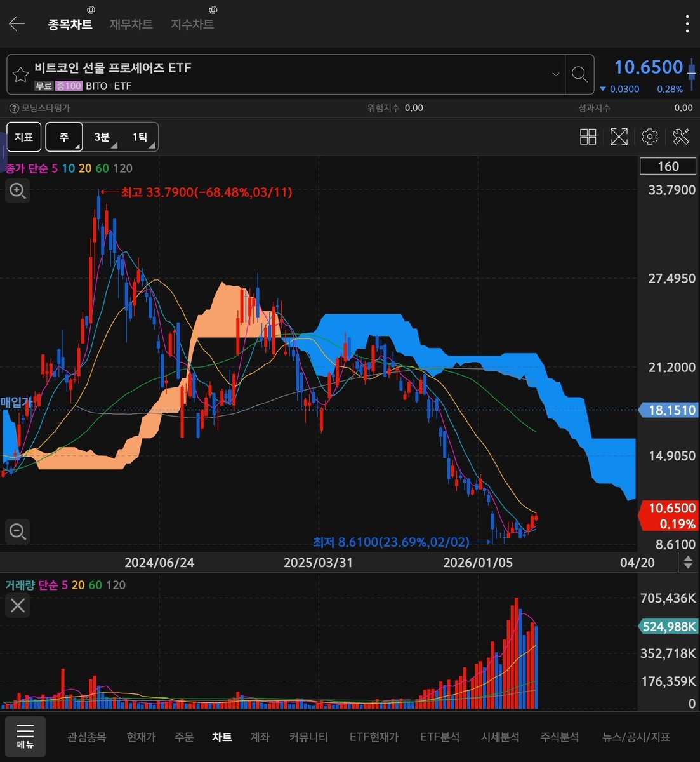Open the 관심종목 bottom tab

(x=87, y=737)
